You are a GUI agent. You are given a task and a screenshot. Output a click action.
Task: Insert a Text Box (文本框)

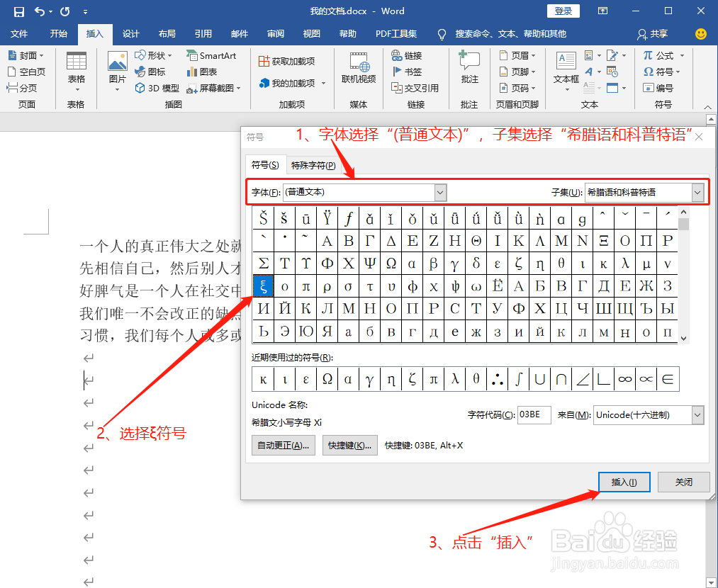(x=566, y=72)
